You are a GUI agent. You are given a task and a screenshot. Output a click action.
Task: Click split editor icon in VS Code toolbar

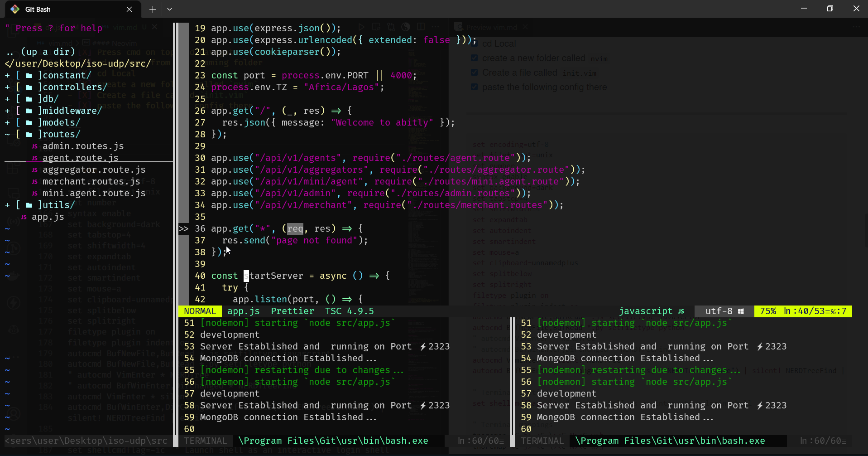pos(421,27)
